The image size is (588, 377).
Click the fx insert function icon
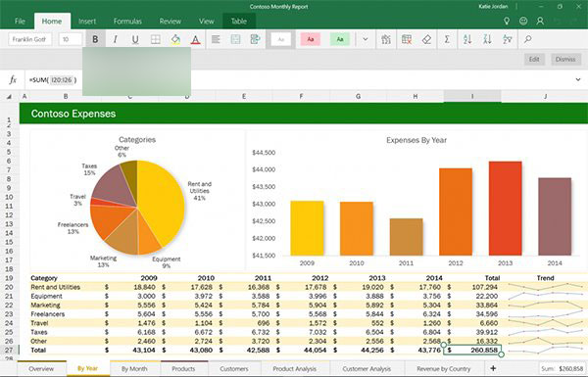coord(13,80)
